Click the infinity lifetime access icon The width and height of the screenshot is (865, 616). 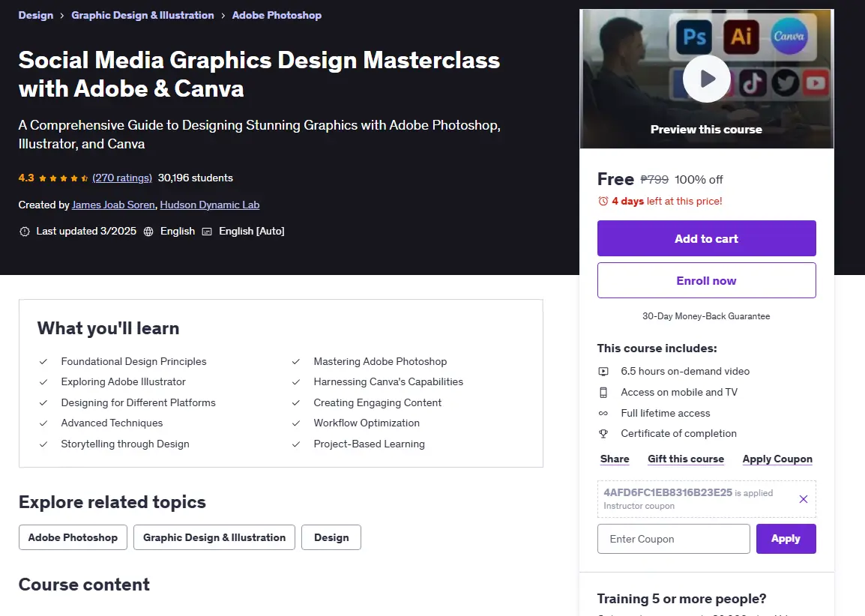tap(603, 414)
